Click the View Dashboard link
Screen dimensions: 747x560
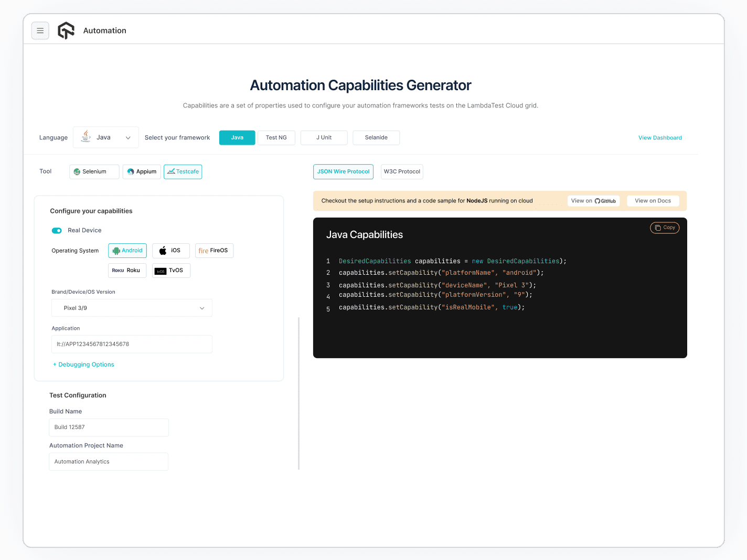(x=660, y=137)
